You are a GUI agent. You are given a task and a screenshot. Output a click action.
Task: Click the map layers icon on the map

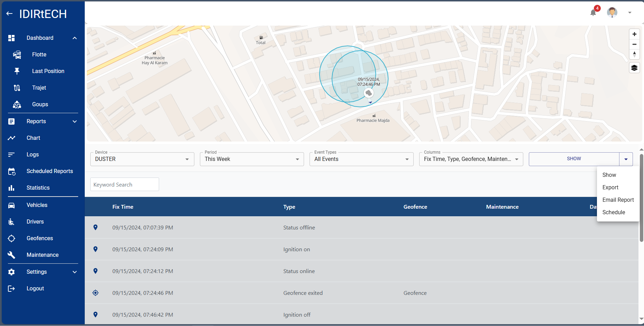click(634, 67)
